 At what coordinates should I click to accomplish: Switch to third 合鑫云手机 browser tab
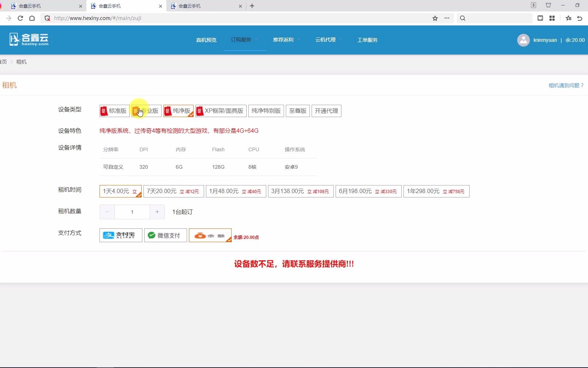206,6
